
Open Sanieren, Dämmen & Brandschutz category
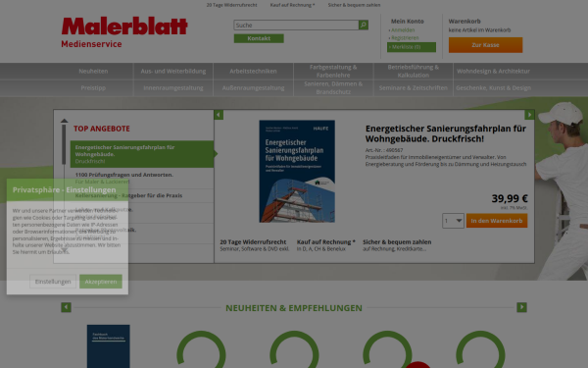[x=333, y=88]
